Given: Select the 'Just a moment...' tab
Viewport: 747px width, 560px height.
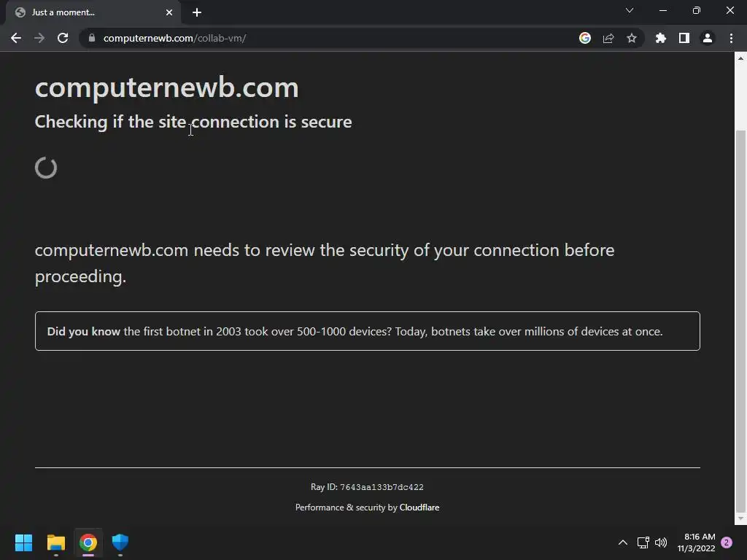Looking at the screenshot, I should [93, 12].
